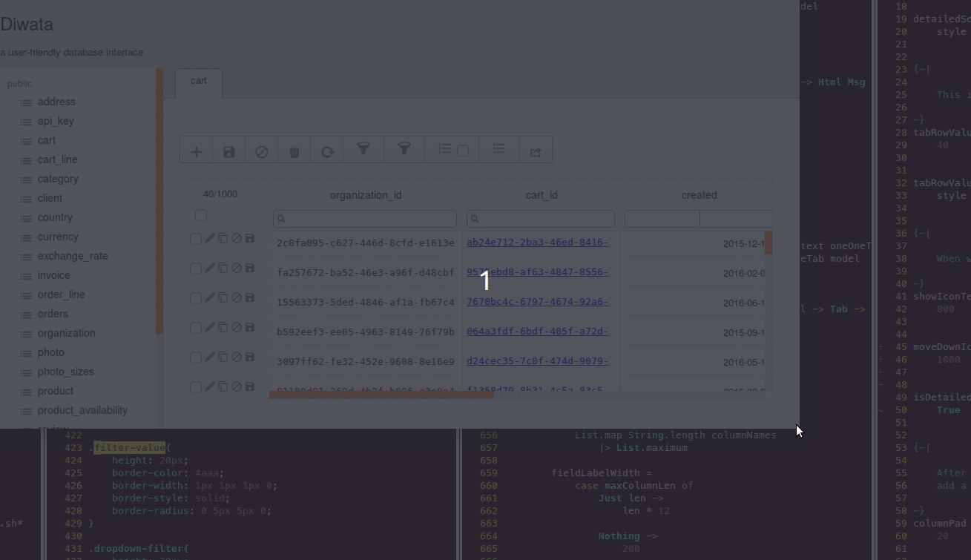Click '.filter-value{' in the CSS editor

[x=130, y=447]
